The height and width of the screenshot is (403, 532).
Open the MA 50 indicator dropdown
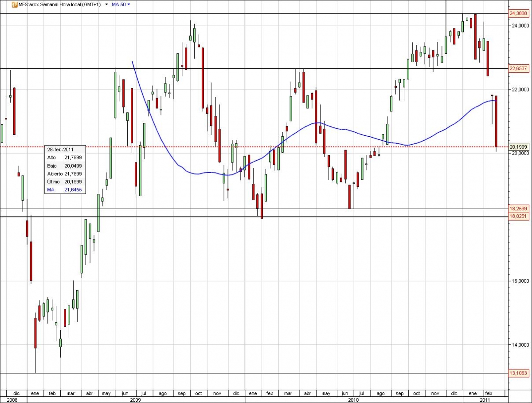click(128, 4)
